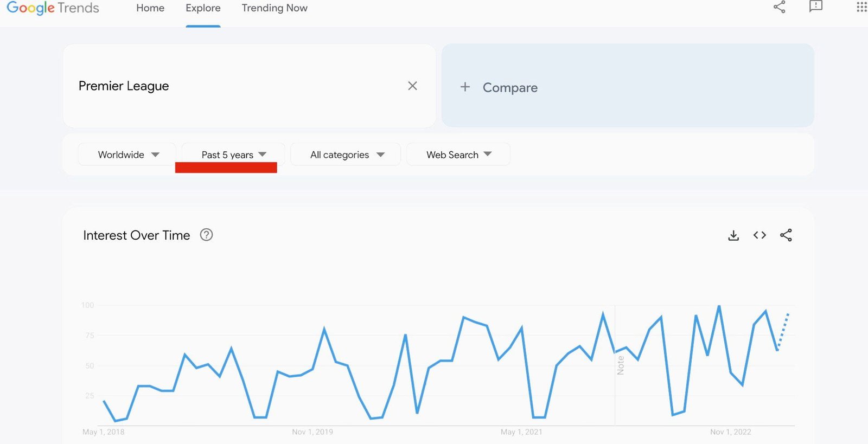Viewport: 868px width, 444px height.
Task: Open the Past 5 years time range dropdown
Action: tap(233, 155)
